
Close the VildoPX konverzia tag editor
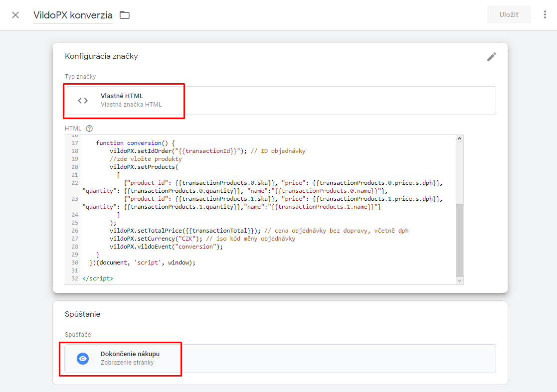(x=15, y=15)
